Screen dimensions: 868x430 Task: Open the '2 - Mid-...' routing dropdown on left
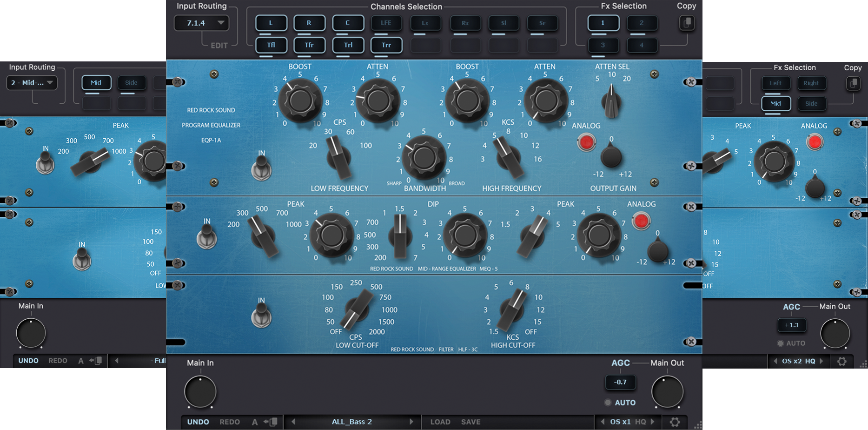(x=32, y=83)
